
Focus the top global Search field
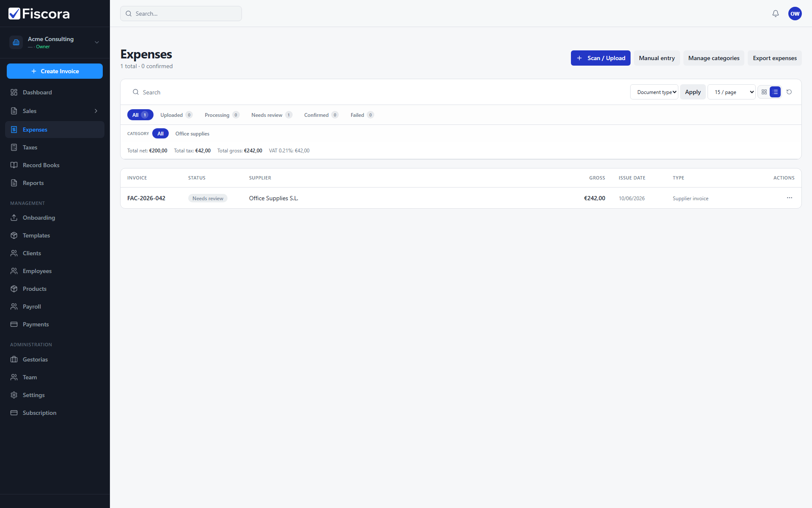click(x=181, y=14)
